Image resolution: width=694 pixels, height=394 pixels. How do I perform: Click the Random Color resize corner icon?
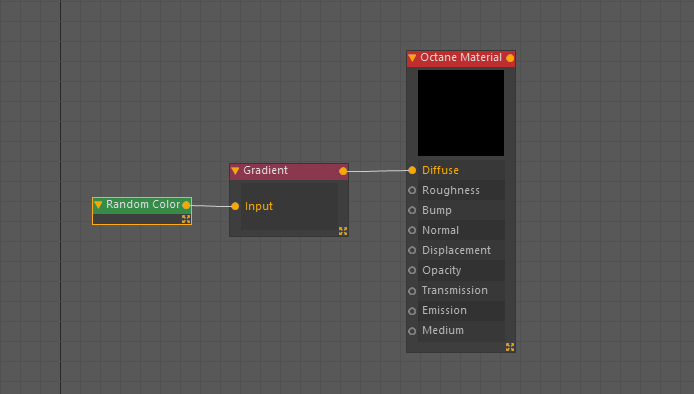pos(186,219)
